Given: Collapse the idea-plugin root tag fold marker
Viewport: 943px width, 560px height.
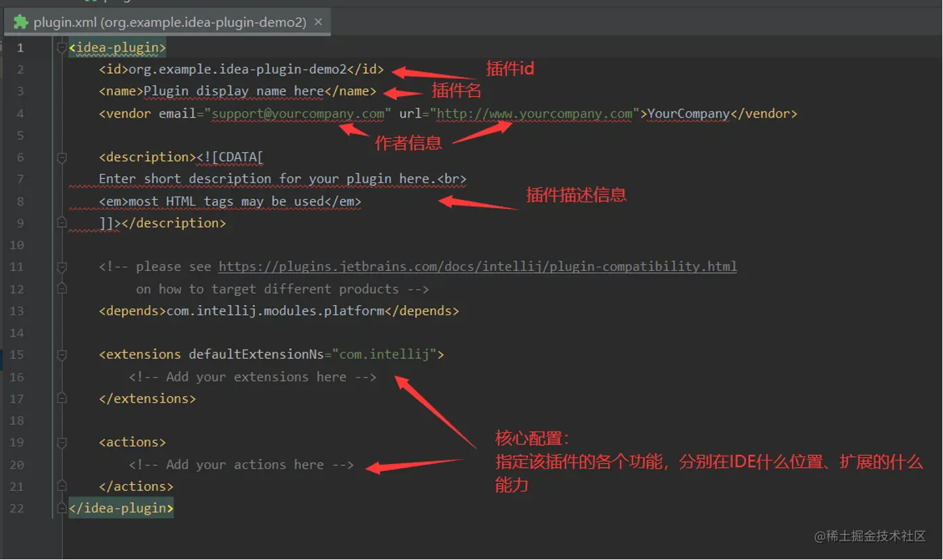Looking at the screenshot, I should (x=62, y=47).
